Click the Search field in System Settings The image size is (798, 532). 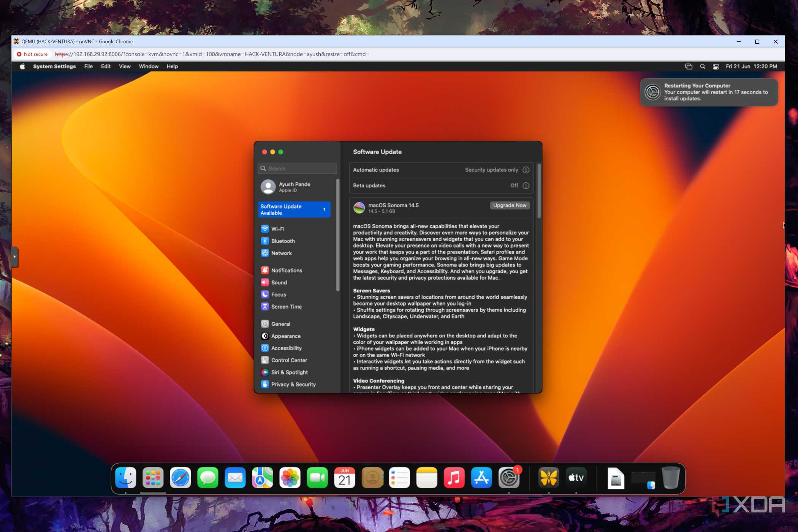pyautogui.click(x=297, y=168)
